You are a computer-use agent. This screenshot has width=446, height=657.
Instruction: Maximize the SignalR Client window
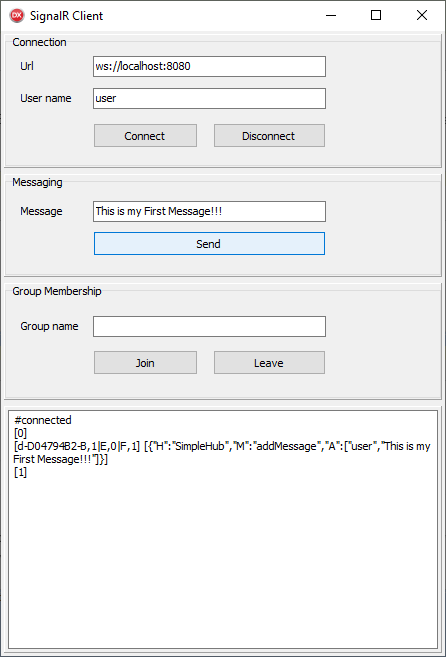tap(376, 16)
